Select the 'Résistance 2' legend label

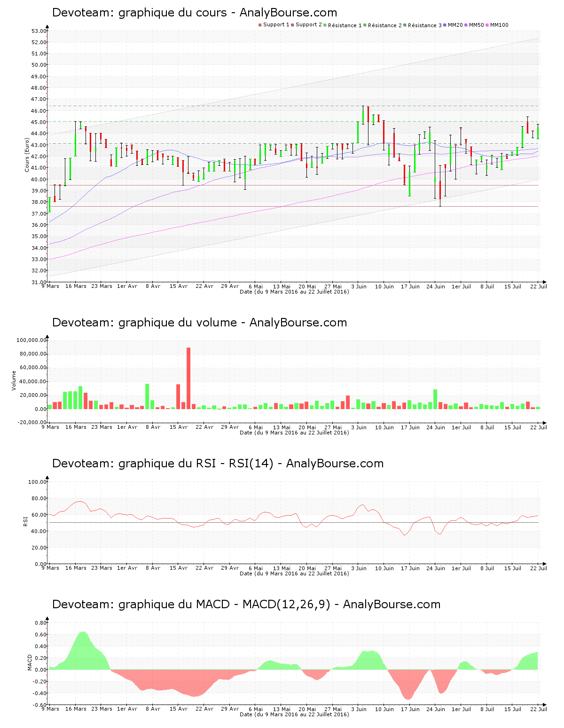click(384, 25)
